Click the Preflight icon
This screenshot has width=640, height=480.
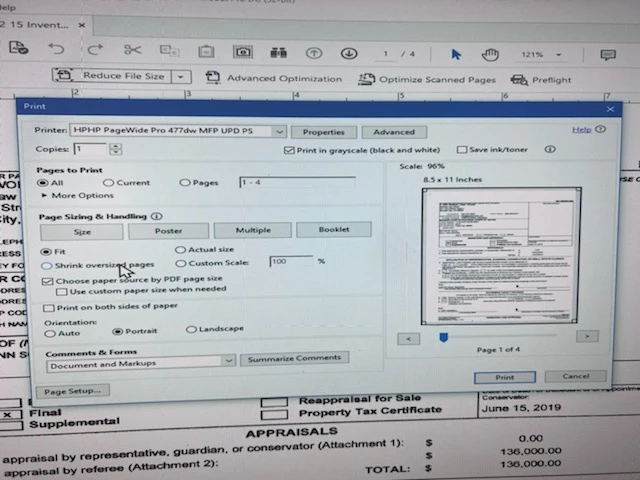pyautogui.click(x=519, y=80)
